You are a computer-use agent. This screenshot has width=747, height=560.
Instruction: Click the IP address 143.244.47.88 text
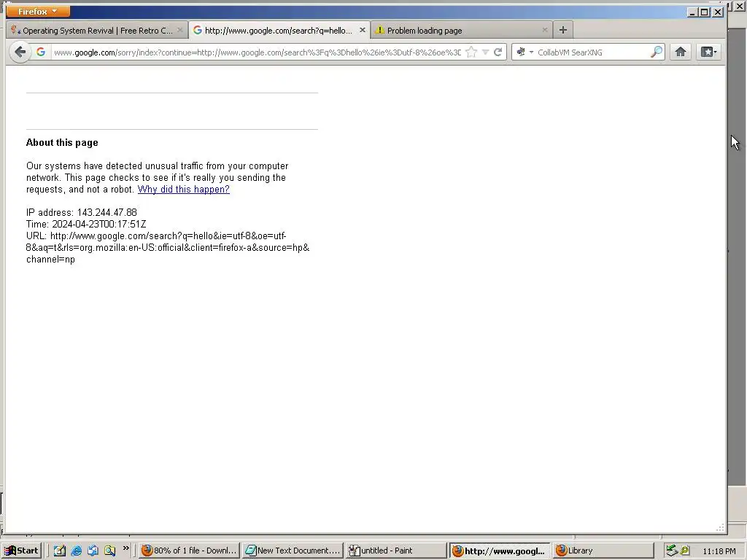click(x=82, y=212)
